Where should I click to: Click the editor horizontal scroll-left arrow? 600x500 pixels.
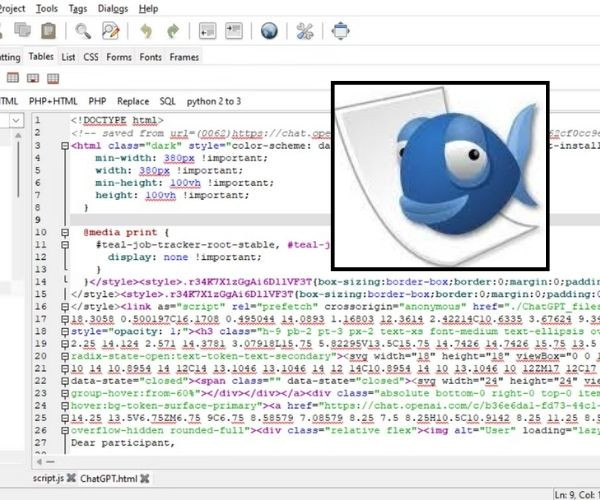click(x=39, y=462)
